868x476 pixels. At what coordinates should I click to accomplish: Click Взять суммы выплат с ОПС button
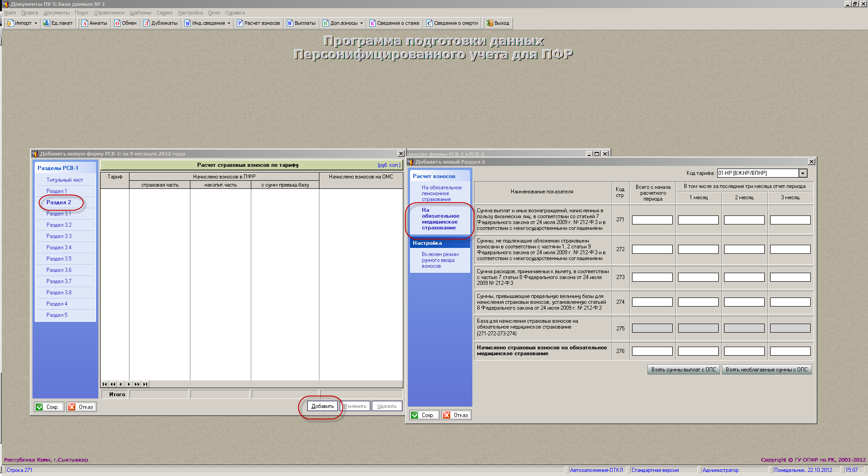click(x=683, y=370)
